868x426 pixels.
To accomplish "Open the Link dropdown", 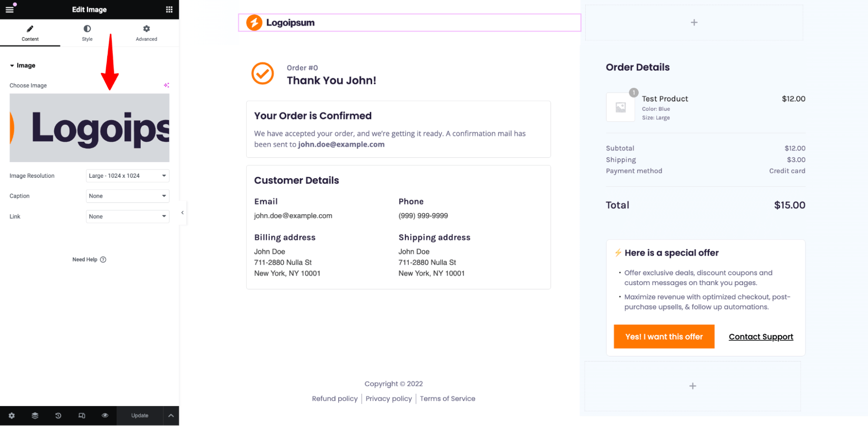I will point(128,216).
